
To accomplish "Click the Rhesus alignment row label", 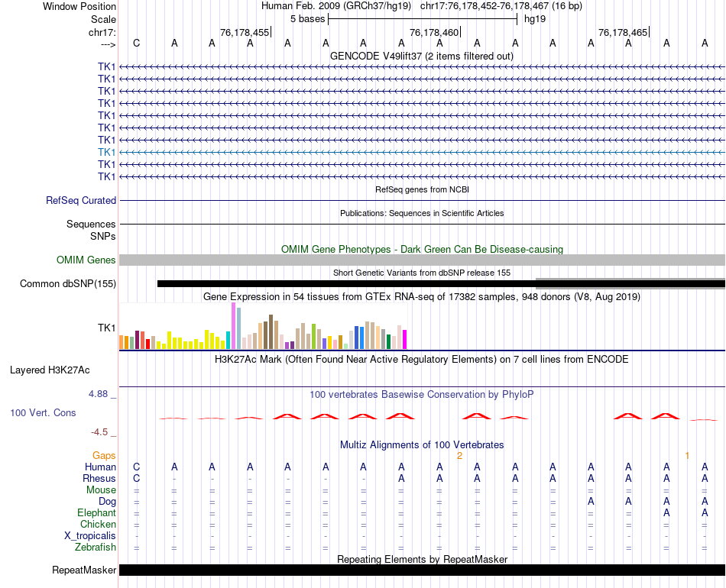I will pyautogui.click(x=99, y=478).
